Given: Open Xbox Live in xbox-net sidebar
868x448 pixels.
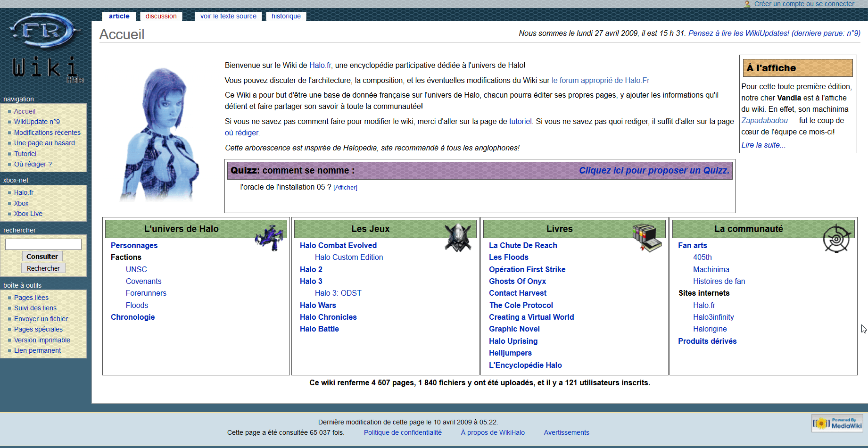Looking at the screenshot, I should (28, 214).
